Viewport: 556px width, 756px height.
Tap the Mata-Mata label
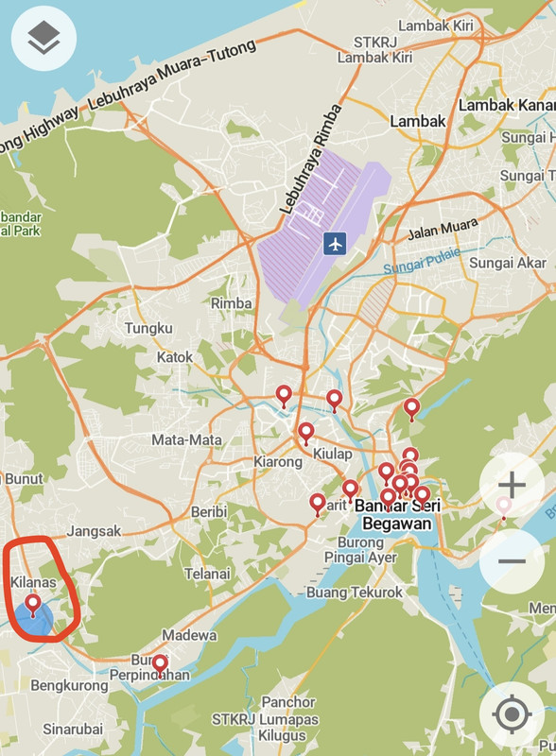click(187, 439)
